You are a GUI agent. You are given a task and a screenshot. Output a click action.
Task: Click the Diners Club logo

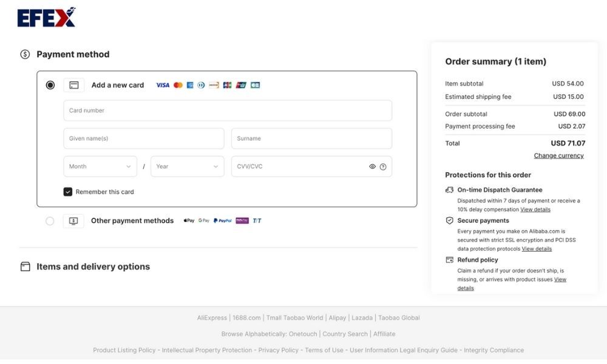pyautogui.click(x=201, y=85)
